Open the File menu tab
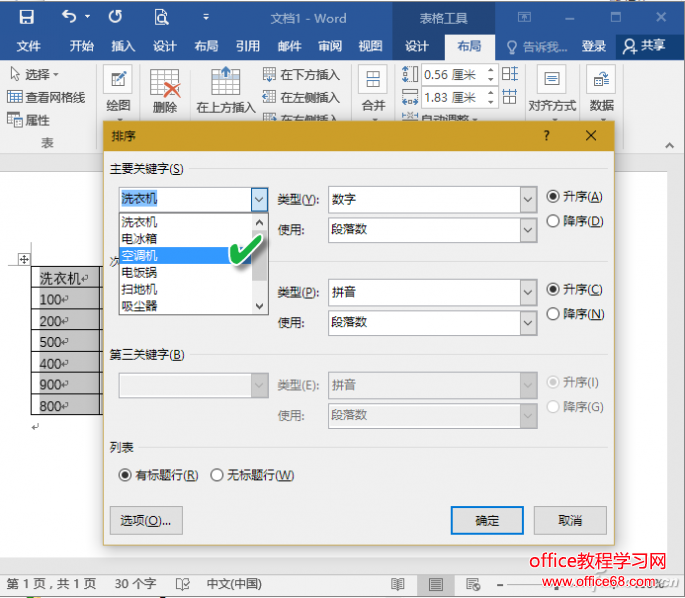Image resolution: width=685 pixels, height=598 pixels. [29, 46]
